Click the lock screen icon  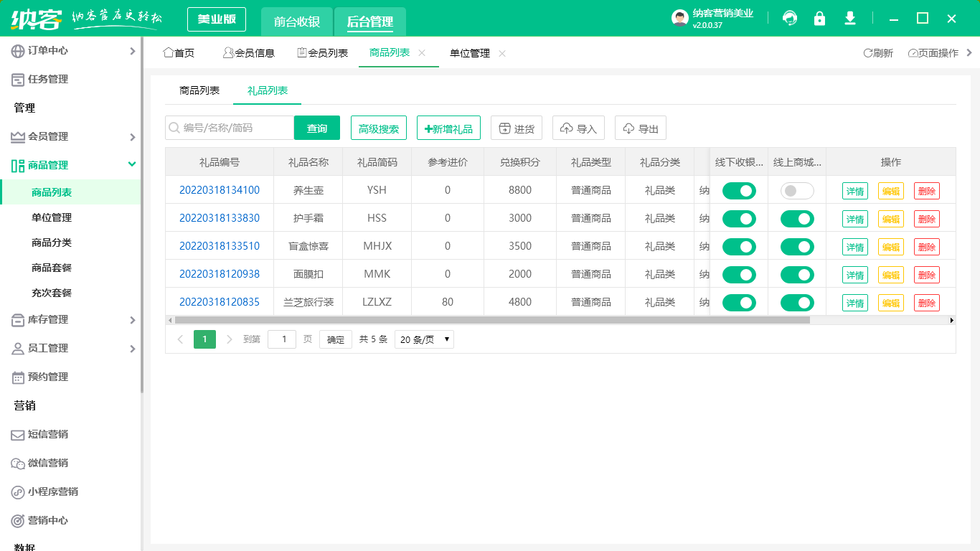click(x=819, y=19)
